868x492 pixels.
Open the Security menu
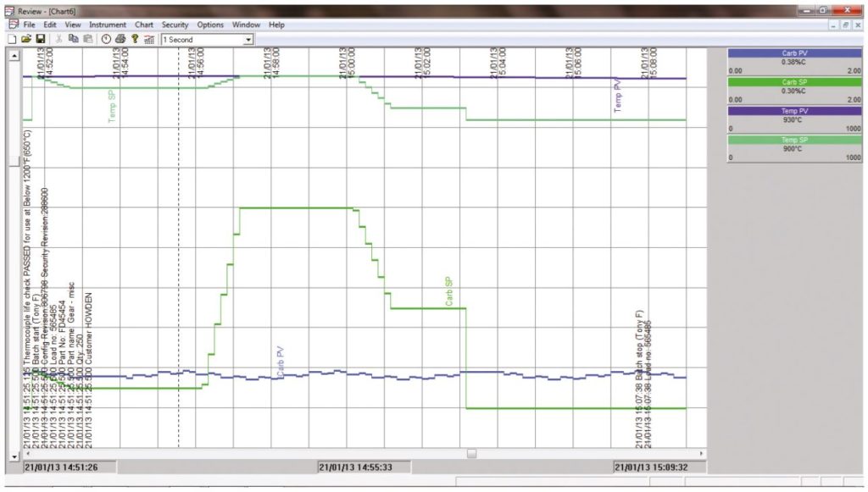[175, 25]
